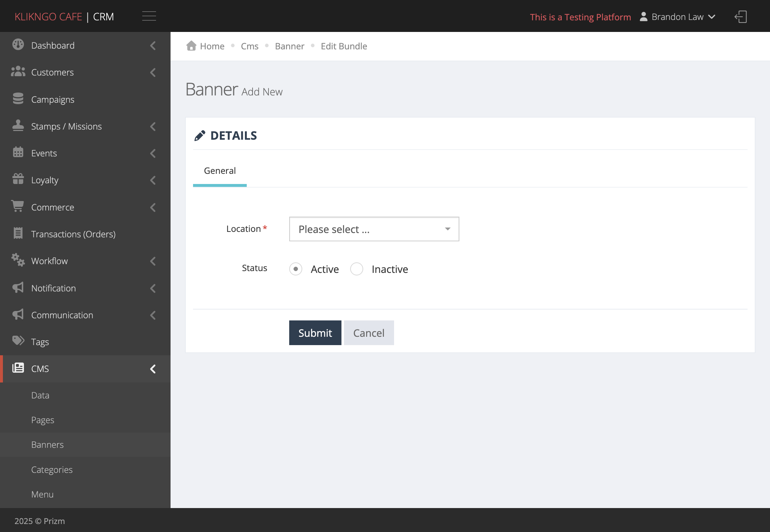Open the Banners submenu item
The image size is (770, 532).
85,445
